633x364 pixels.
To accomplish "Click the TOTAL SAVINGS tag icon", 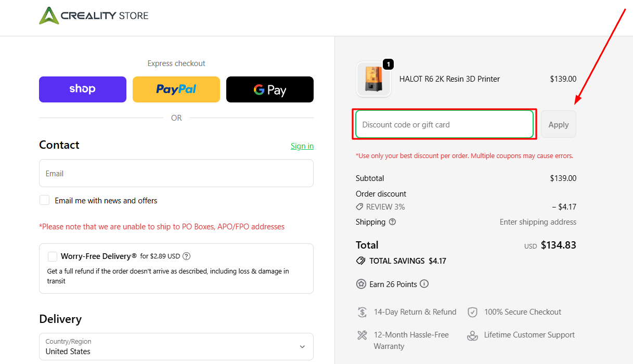I will [x=360, y=261].
